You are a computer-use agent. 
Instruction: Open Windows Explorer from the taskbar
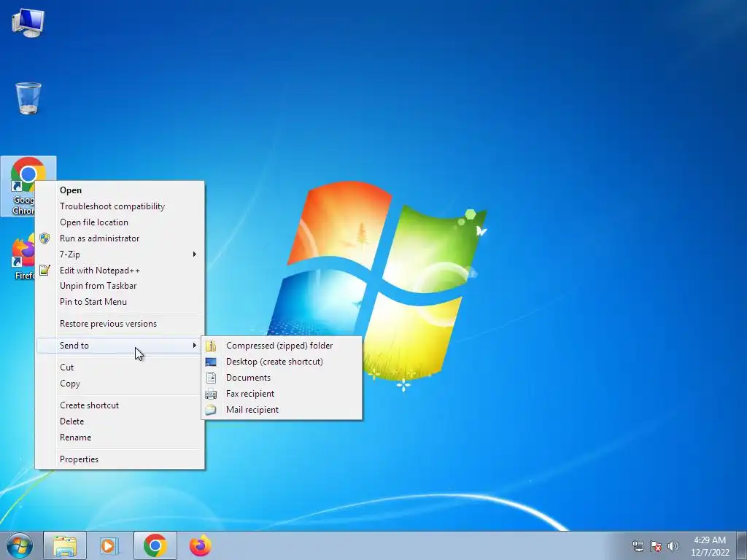[x=65, y=545]
